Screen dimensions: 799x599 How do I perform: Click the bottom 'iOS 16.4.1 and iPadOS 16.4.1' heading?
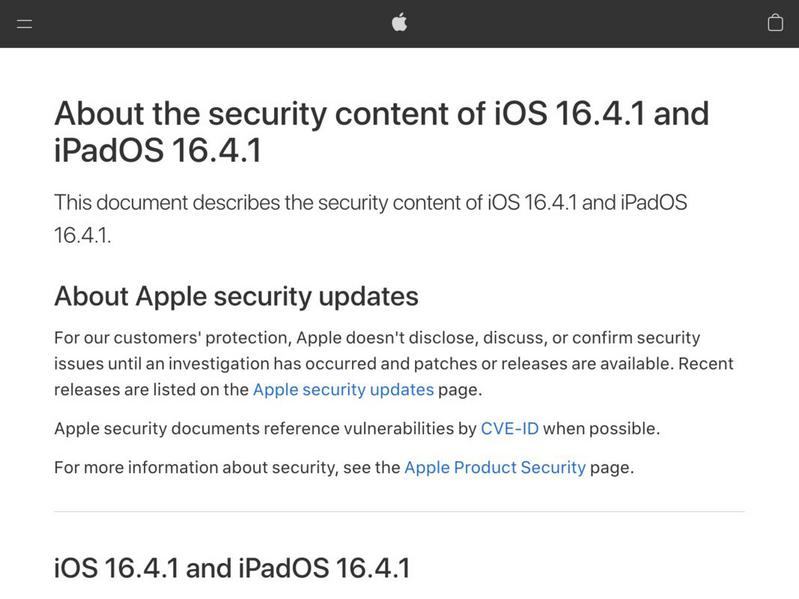(232, 568)
